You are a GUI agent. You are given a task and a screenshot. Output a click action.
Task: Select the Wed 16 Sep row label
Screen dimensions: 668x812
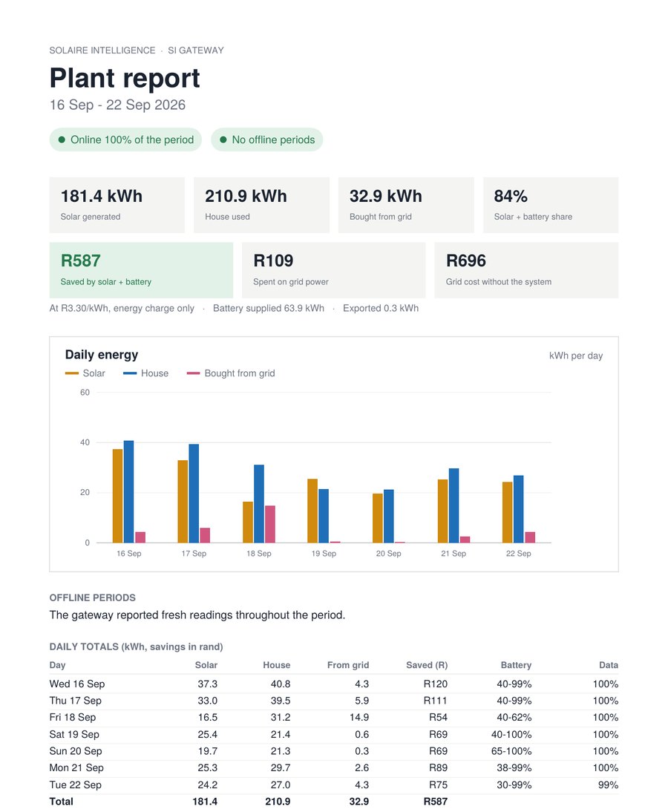point(77,684)
